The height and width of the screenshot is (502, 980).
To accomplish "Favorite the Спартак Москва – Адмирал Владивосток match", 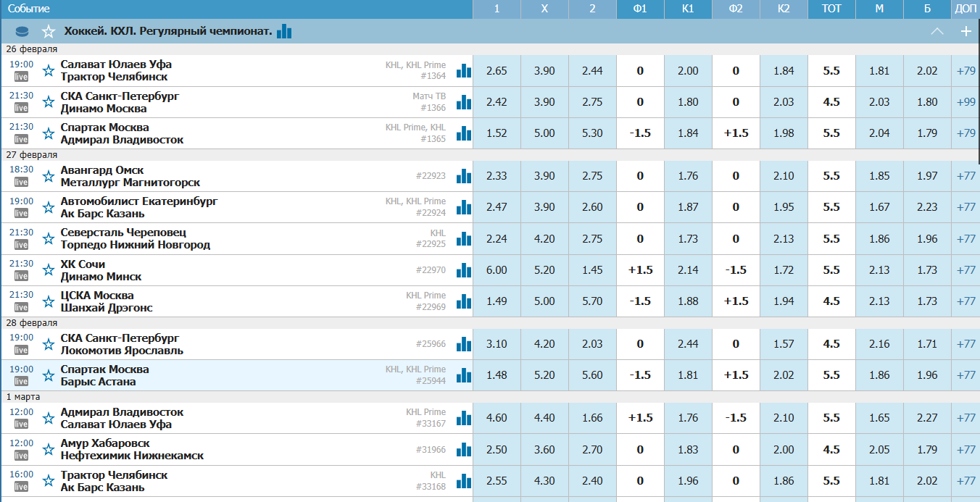I will (x=49, y=133).
